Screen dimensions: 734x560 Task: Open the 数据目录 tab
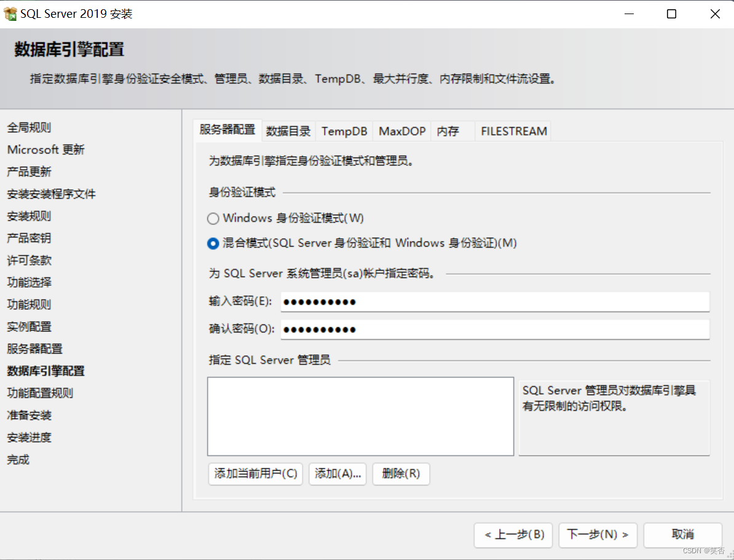(288, 131)
